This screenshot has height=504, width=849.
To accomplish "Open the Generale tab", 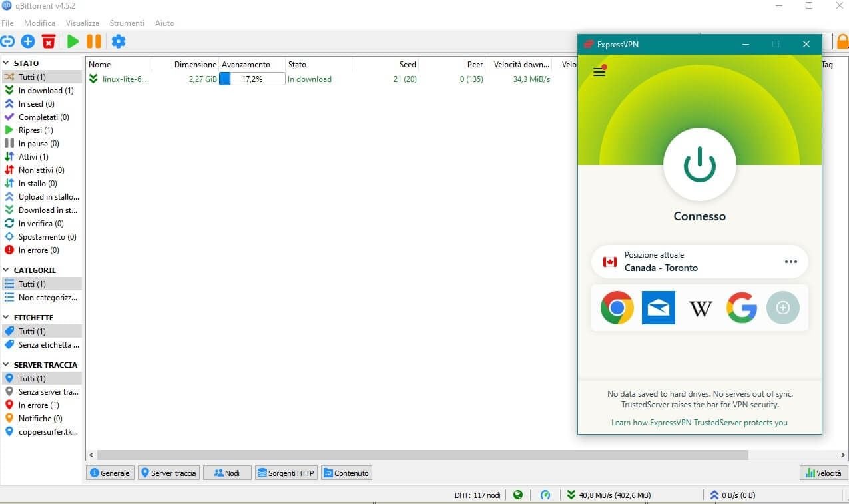I will pyautogui.click(x=110, y=473).
